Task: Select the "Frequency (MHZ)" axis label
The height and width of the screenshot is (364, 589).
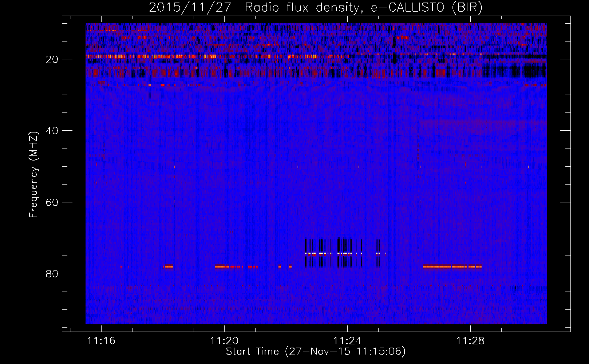Action: pyautogui.click(x=33, y=175)
